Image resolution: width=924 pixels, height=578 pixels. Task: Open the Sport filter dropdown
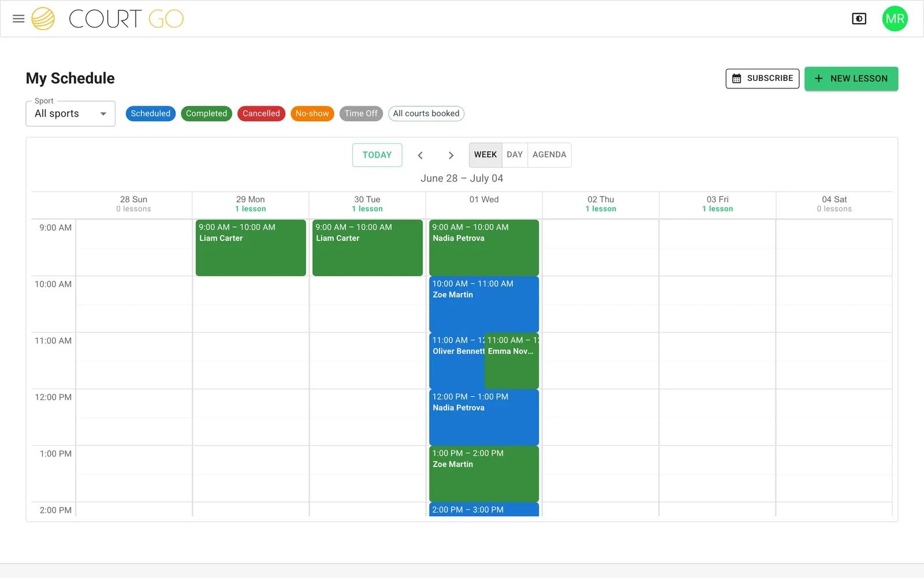(70, 113)
